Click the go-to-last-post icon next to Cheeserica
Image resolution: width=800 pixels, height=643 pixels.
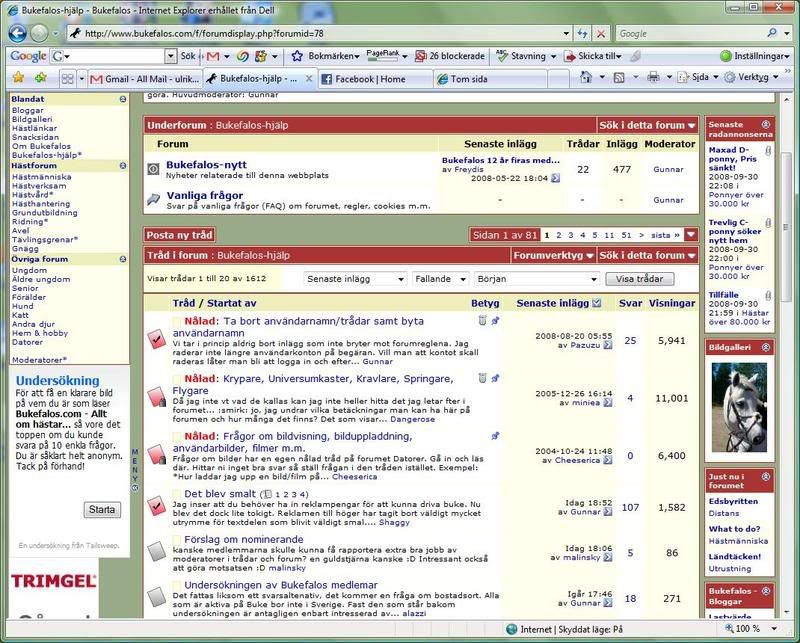pos(608,460)
